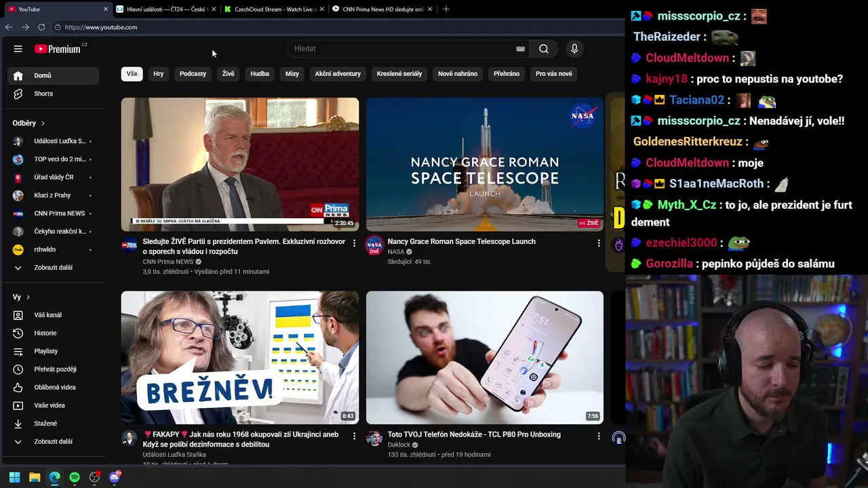Open more options for the TCL P80 Pro video
The width and height of the screenshot is (868, 488).
coord(599,436)
